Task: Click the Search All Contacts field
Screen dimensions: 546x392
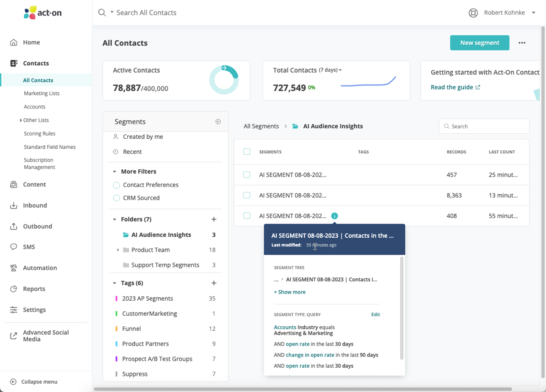Action: (146, 12)
